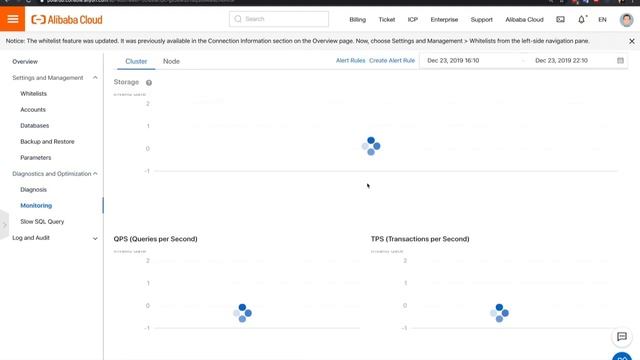Expand the collapsed side panel arrow
Screen dimensions: 640x360
click(x=4, y=224)
